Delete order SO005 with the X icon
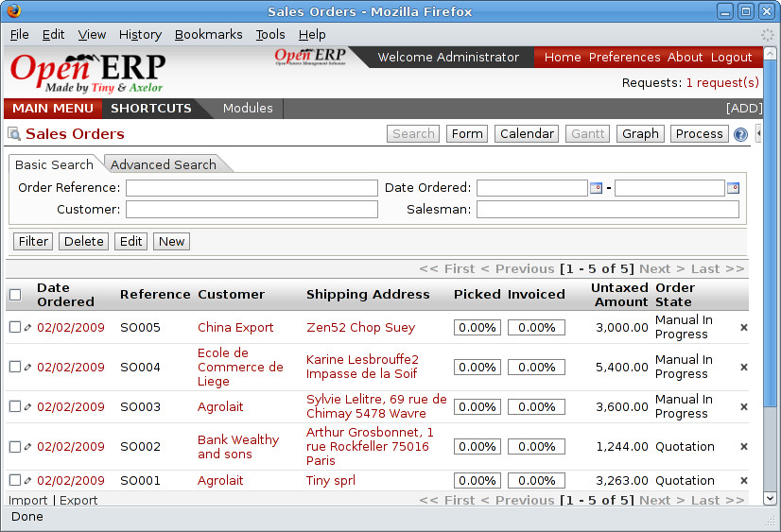This screenshot has height=532, width=781. point(743,328)
